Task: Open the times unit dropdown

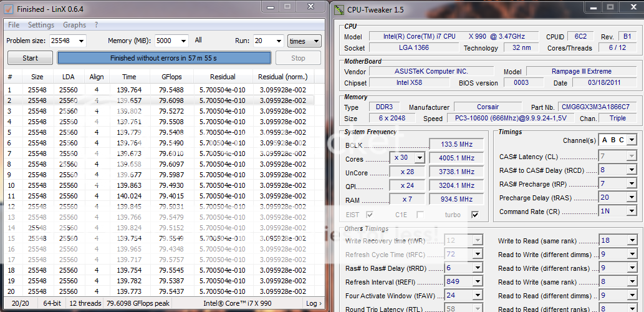Action: point(304,41)
